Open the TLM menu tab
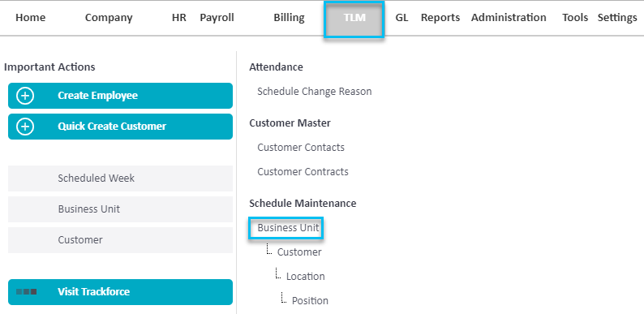This screenshot has width=644, height=314. (x=354, y=19)
